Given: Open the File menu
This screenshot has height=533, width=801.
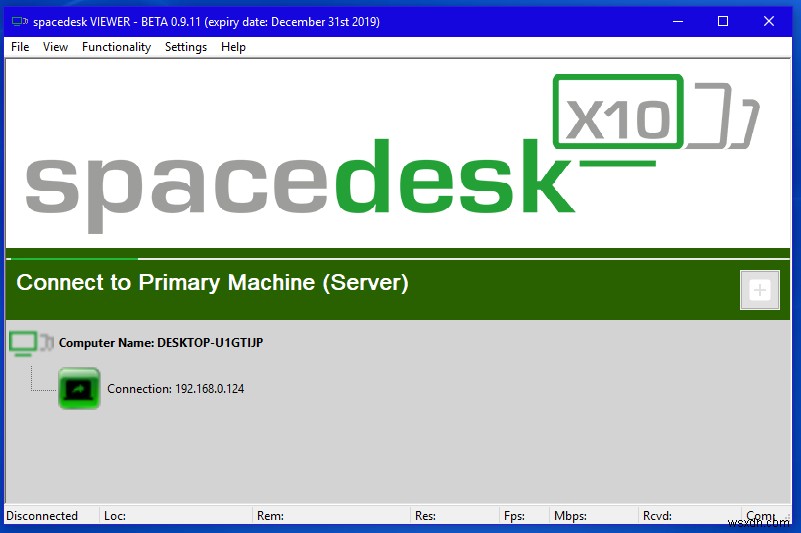Looking at the screenshot, I should 20,47.
